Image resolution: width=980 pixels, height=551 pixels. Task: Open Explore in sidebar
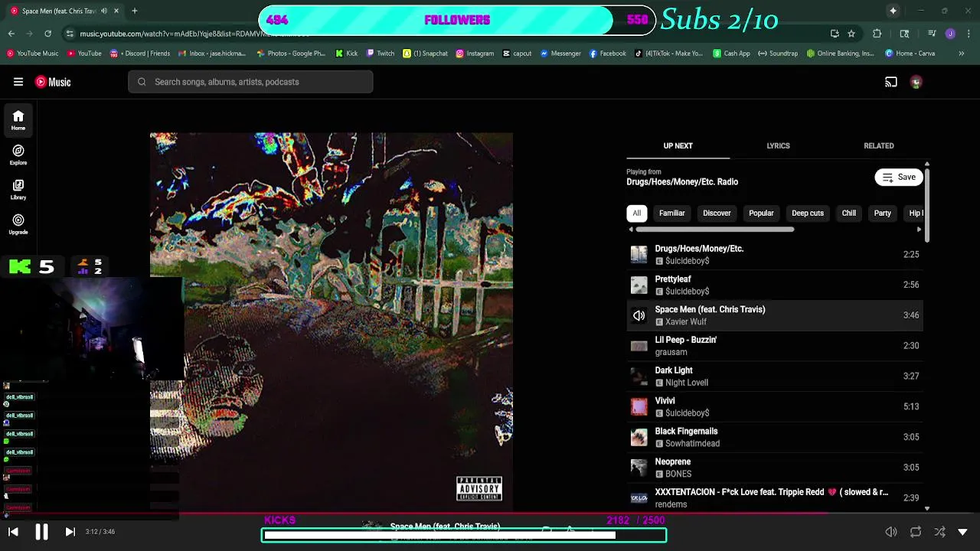tap(18, 155)
